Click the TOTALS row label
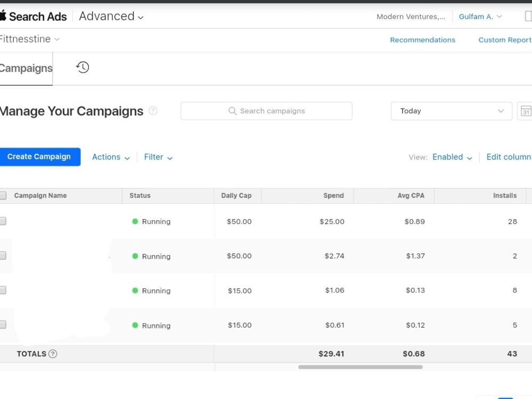 [31, 354]
